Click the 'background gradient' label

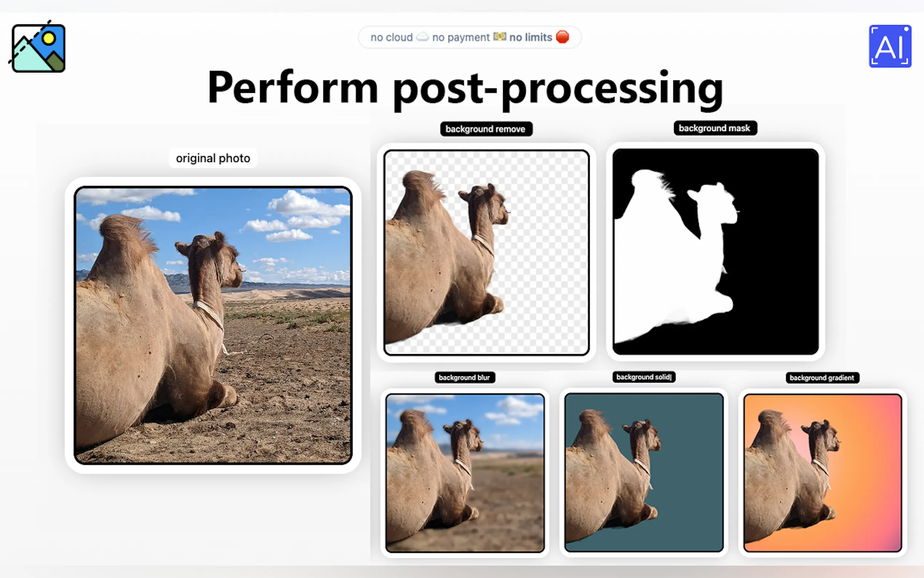pos(822,378)
